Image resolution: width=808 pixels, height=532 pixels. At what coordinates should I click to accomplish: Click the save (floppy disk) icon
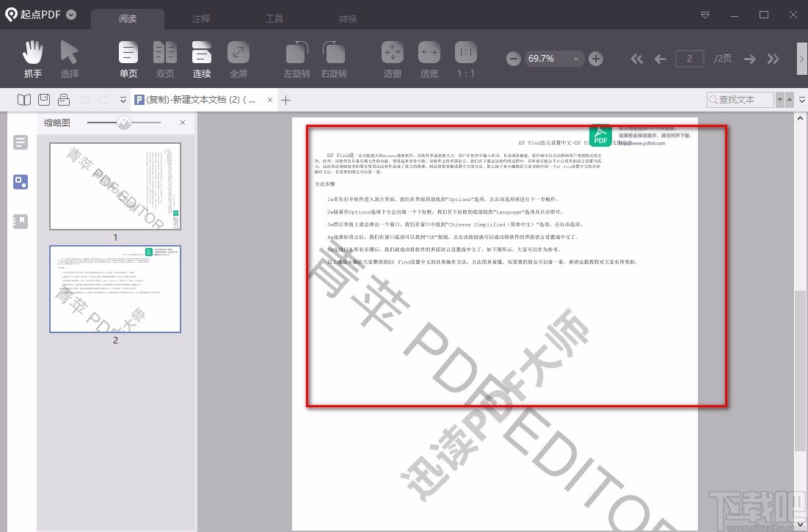point(44,99)
